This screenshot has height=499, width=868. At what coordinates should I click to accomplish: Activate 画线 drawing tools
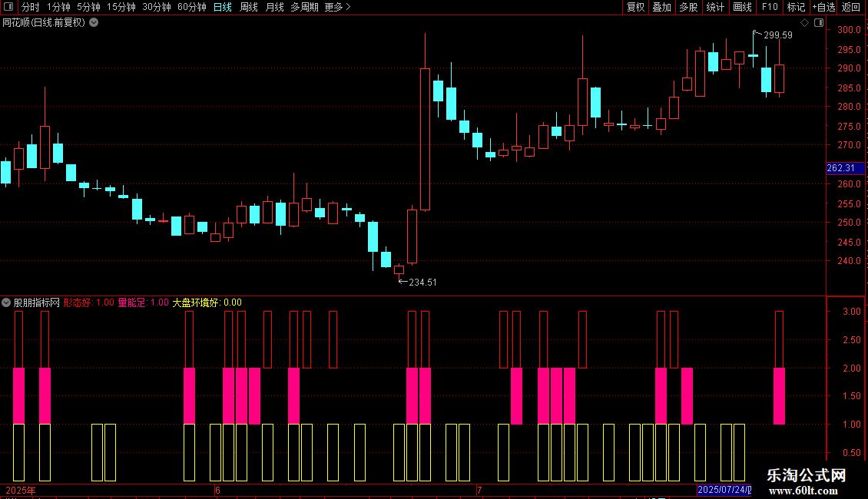742,7
